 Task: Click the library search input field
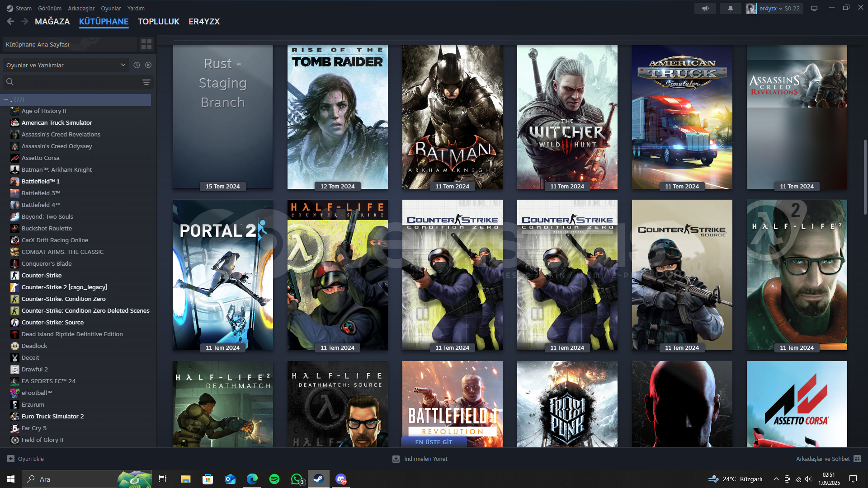pos(78,82)
